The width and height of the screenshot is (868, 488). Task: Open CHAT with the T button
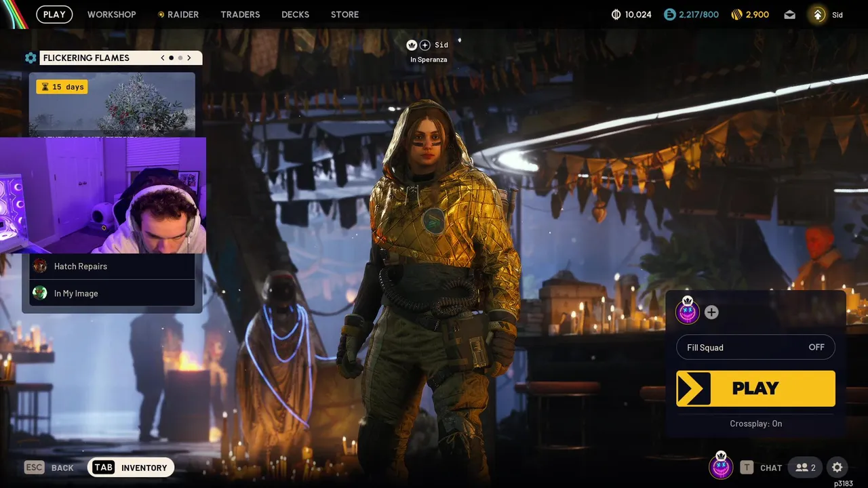[761, 468]
